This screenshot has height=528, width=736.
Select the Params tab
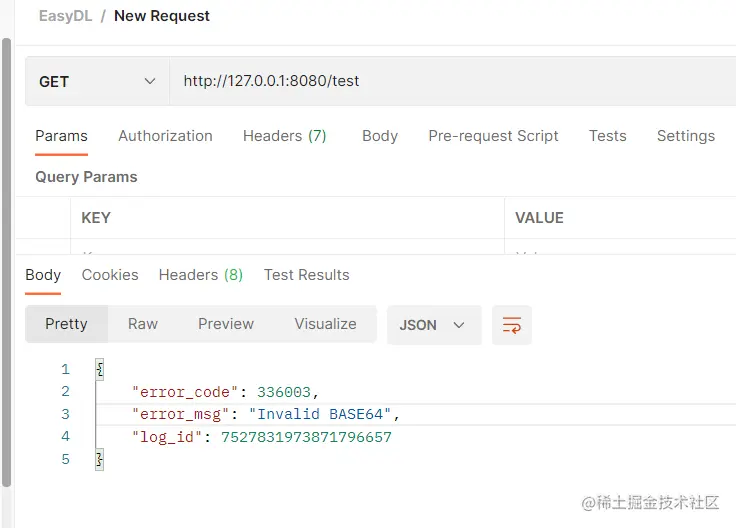click(x=61, y=136)
